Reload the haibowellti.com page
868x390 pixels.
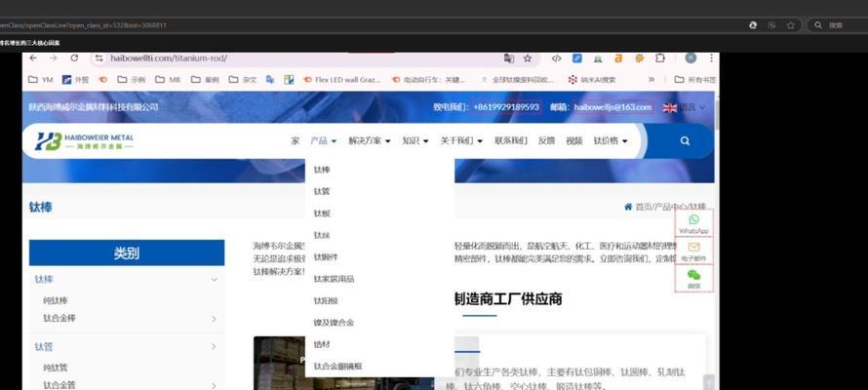click(x=74, y=58)
